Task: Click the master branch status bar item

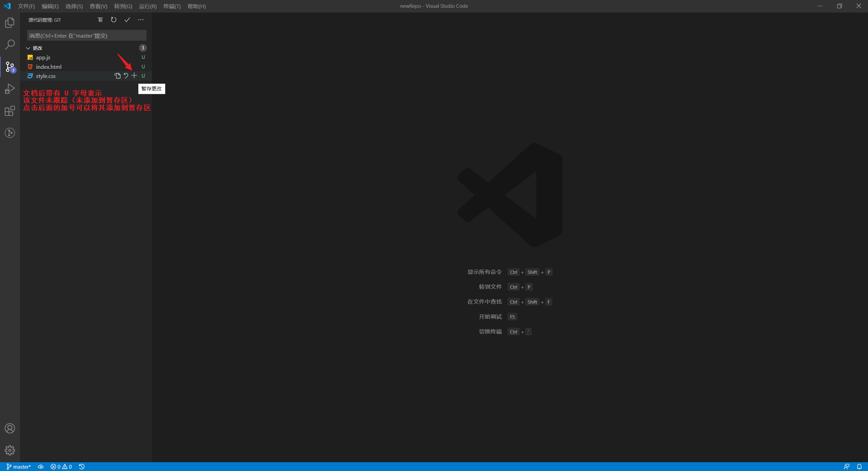Action: click(x=19, y=467)
